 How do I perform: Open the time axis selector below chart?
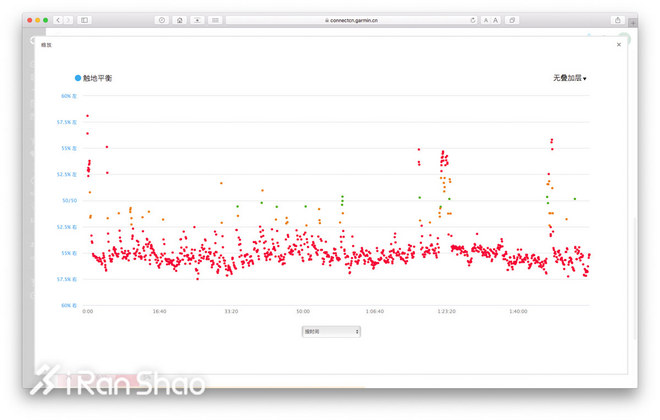pyautogui.click(x=331, y=330)
